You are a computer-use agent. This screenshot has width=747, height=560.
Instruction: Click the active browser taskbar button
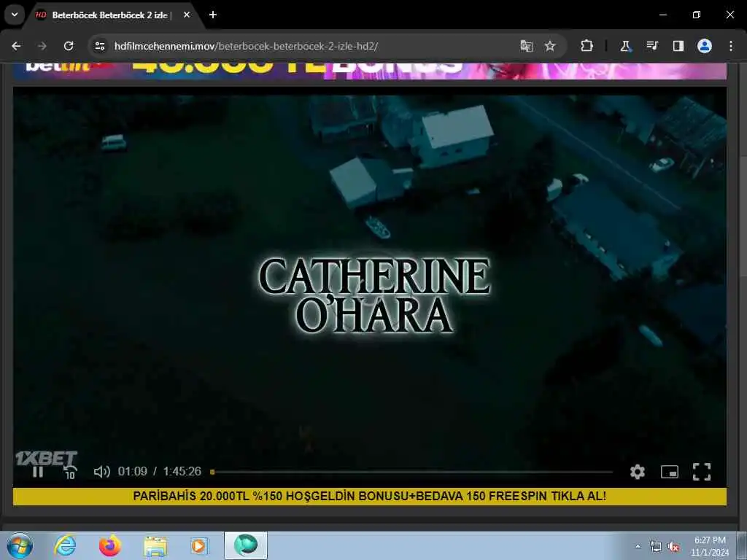[246, 545]
